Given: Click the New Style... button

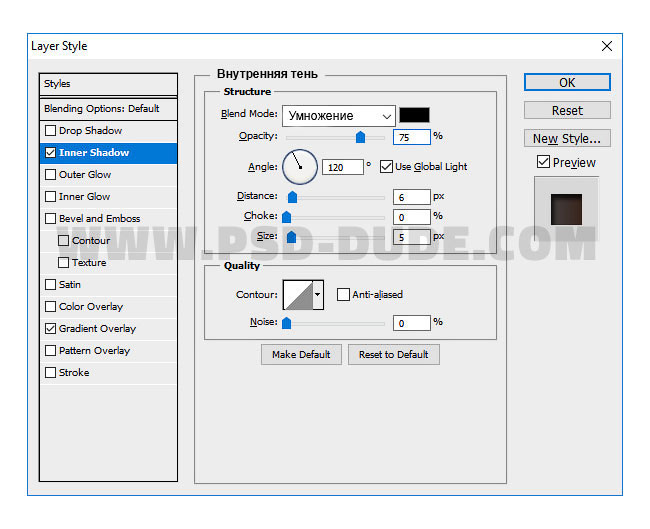Looking at the screenshot, I should pos(567,138).
